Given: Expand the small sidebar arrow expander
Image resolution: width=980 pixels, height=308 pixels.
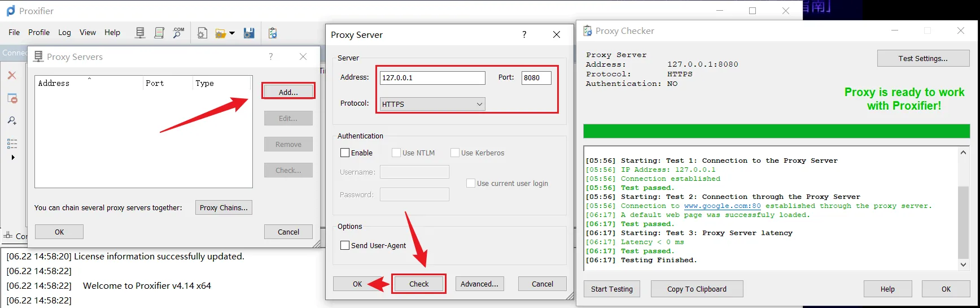Looking at the screenshot, I should [12, 157].
